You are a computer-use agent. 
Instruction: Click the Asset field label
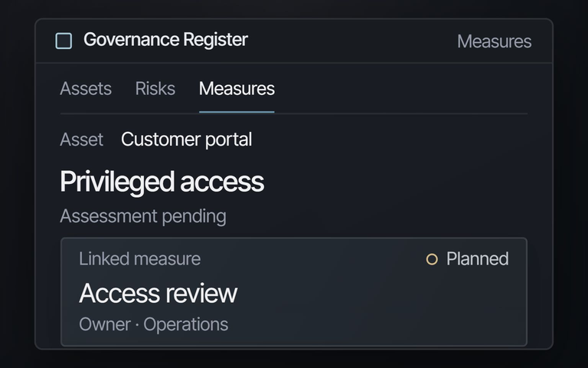pyautogui.click(x=81, y=140)
